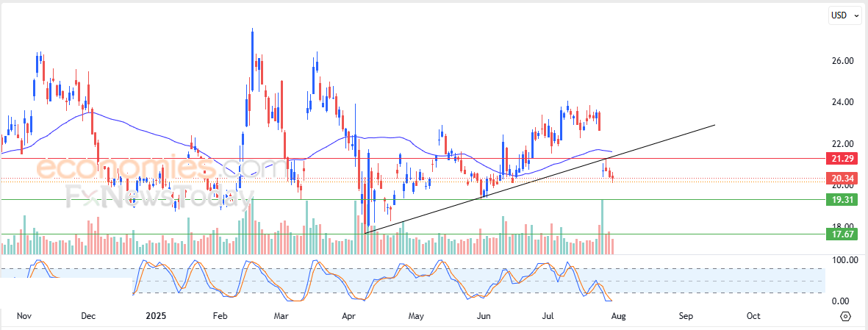Screen dimensions: 868x330
Task: Select the red 21.29 price label
Action: point(841,159)
